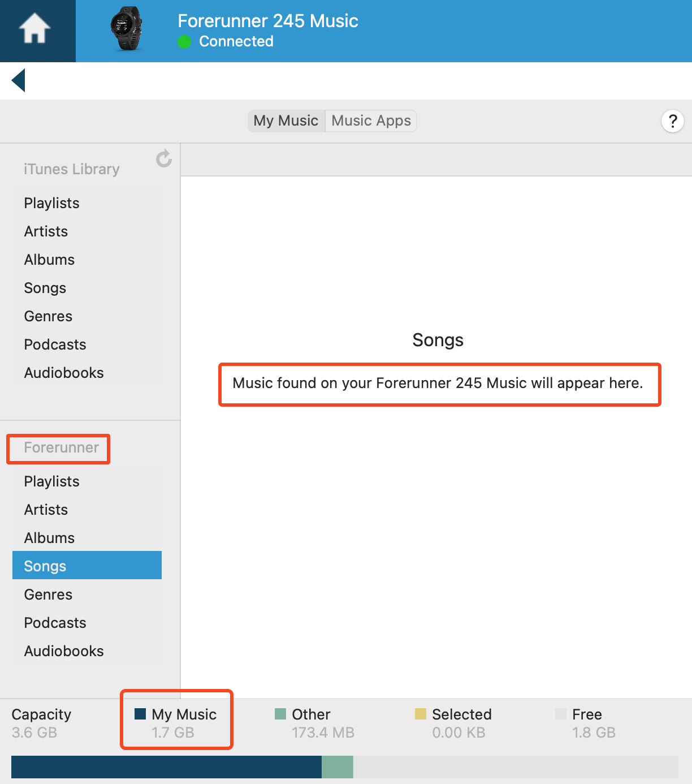Switch to the Music Apps tab
The width and height of the screenshot is (692, 784).
(x=371, y=121)
